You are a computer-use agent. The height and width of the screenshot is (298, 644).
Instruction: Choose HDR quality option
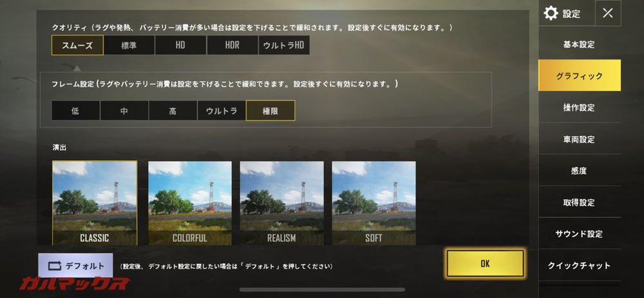(x=232, y=45)
